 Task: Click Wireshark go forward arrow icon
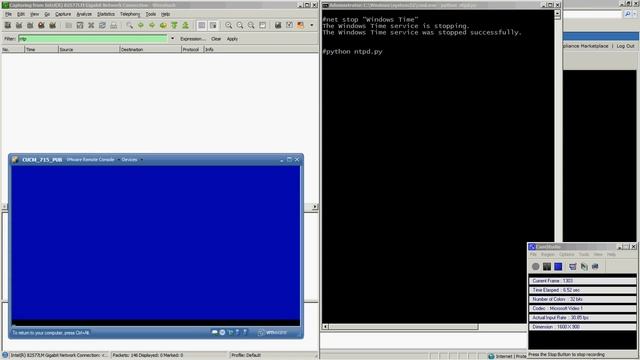[x=152, y=25]
